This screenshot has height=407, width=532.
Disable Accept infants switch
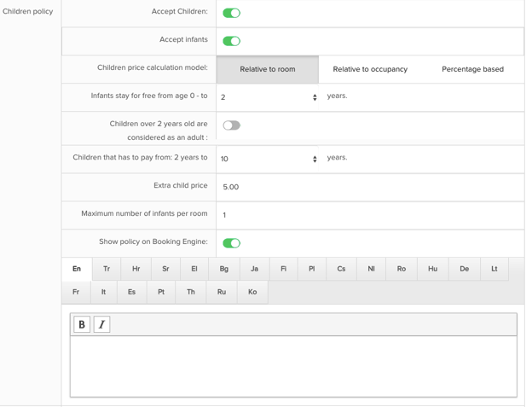(x=231, y=41)
